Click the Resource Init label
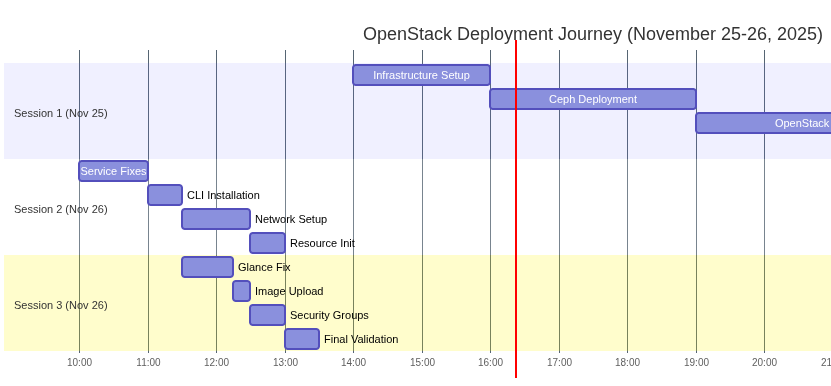This screenshot has height=386, width=831. pos(322,243)
